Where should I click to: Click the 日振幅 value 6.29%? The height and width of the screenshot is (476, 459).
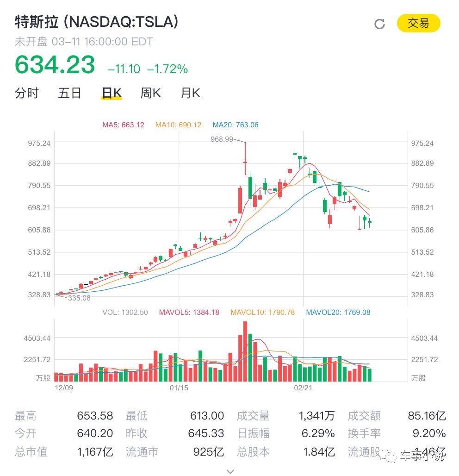(x=318, y=433)
